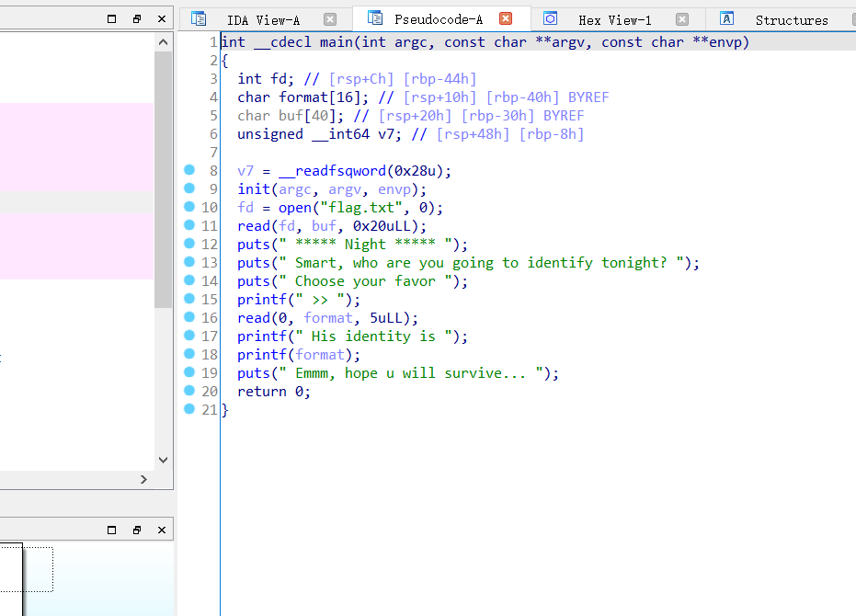Screen dimensions: 856x616
Task: Click the open function call
Action: point(295,208)
